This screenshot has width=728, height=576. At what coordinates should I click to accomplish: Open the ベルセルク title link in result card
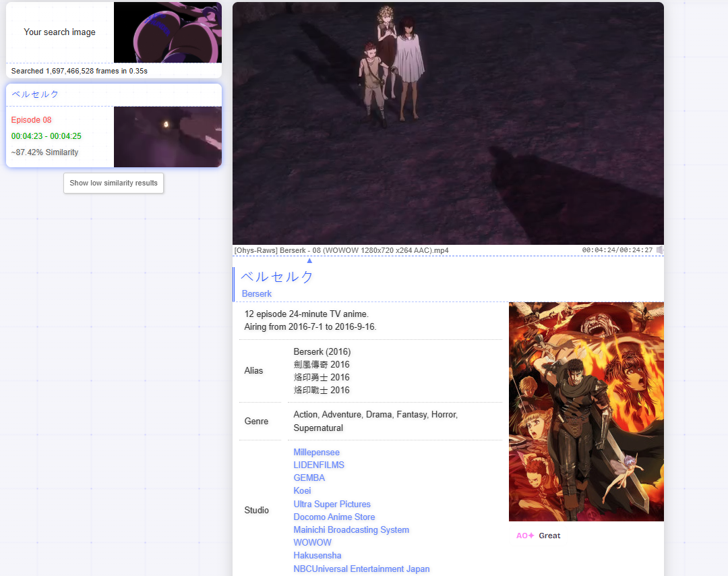click(35, 94)
